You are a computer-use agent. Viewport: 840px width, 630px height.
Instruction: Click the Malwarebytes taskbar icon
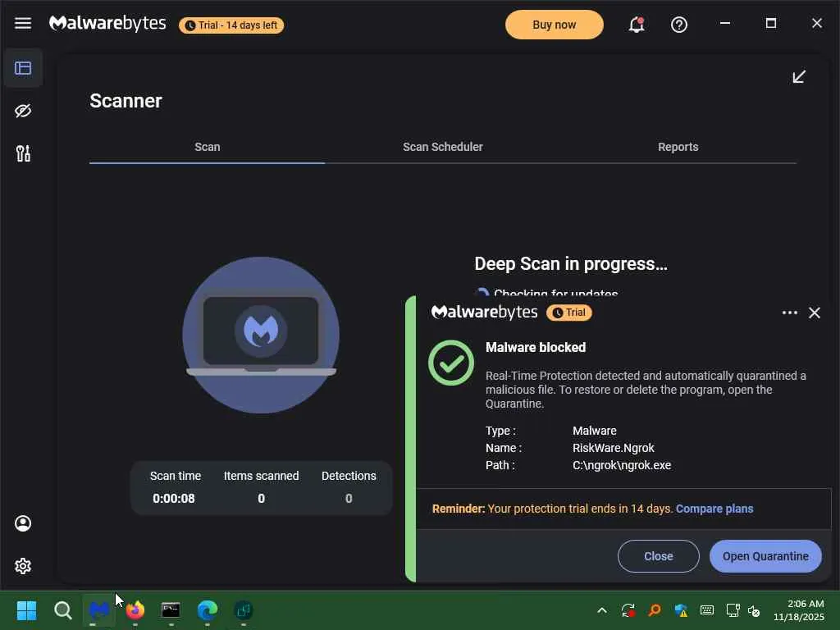point(99,610)
